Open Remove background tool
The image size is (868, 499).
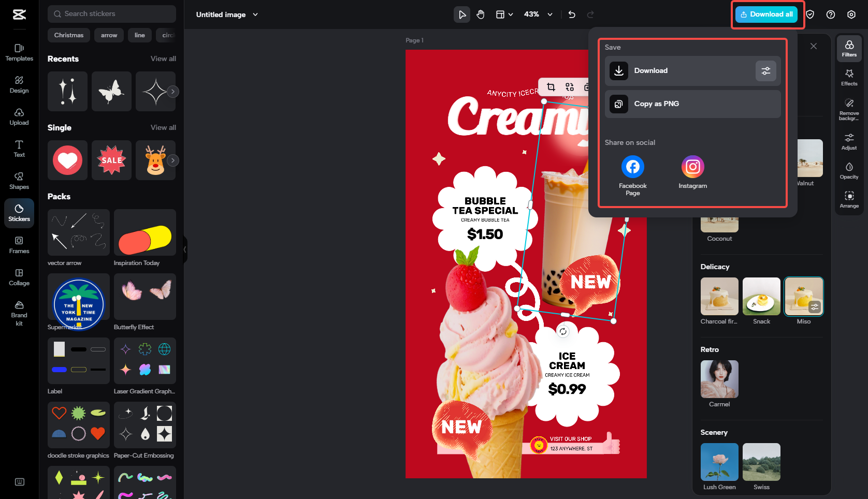coord(849,109)
